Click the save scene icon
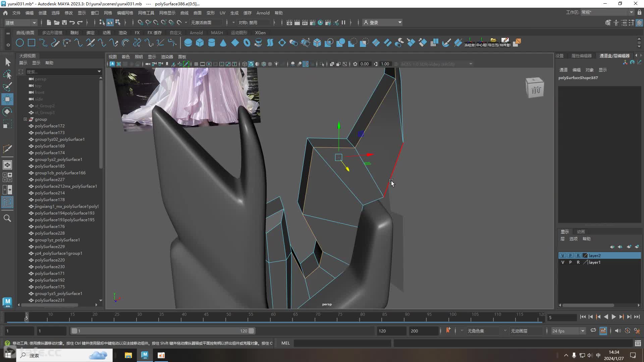Screen dimensions: 644x362 tap(64, 22)
